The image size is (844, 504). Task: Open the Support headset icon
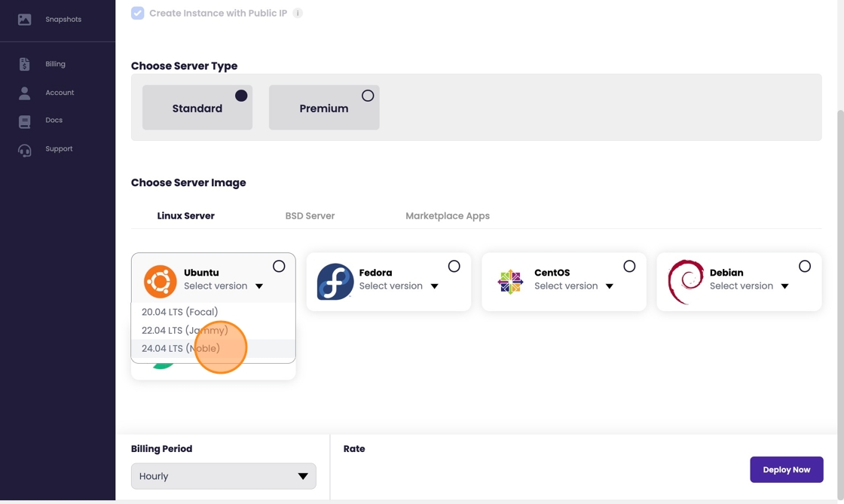click(25, 150)
